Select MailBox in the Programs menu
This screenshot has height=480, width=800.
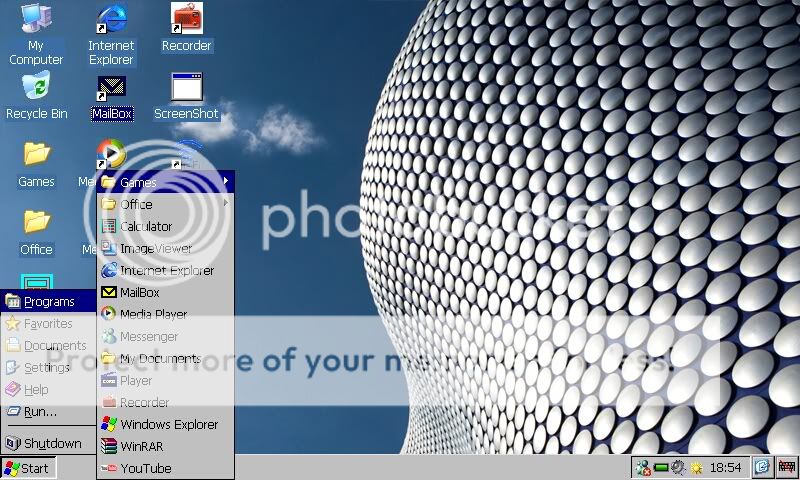tap(165, 292)
